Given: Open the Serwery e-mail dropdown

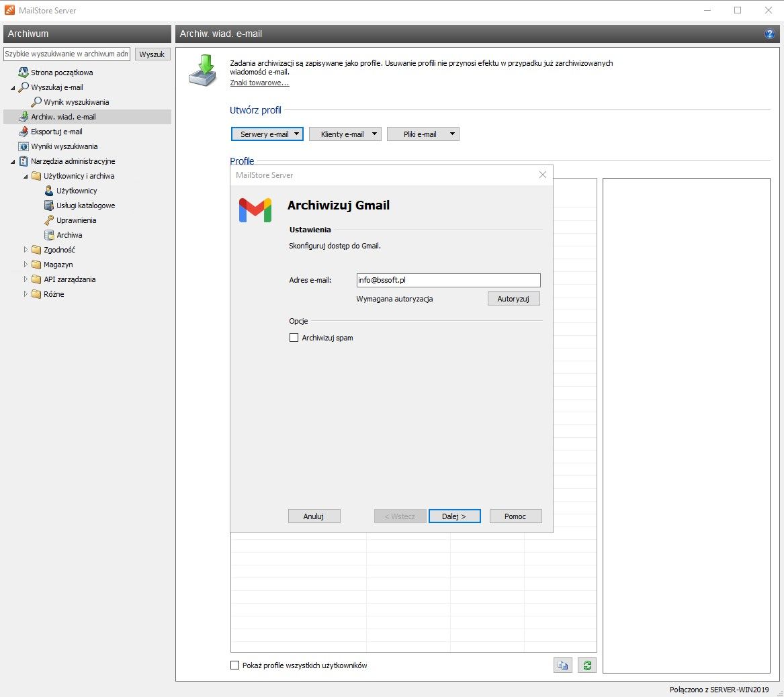Looking at the screenshot, I should [x=267, y=134].
